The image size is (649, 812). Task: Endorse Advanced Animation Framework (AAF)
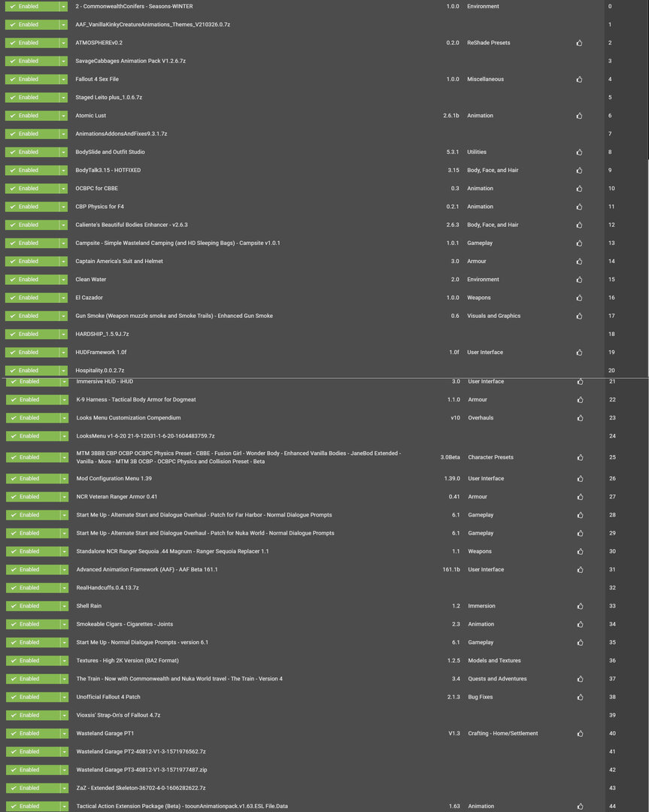point(580,570)
